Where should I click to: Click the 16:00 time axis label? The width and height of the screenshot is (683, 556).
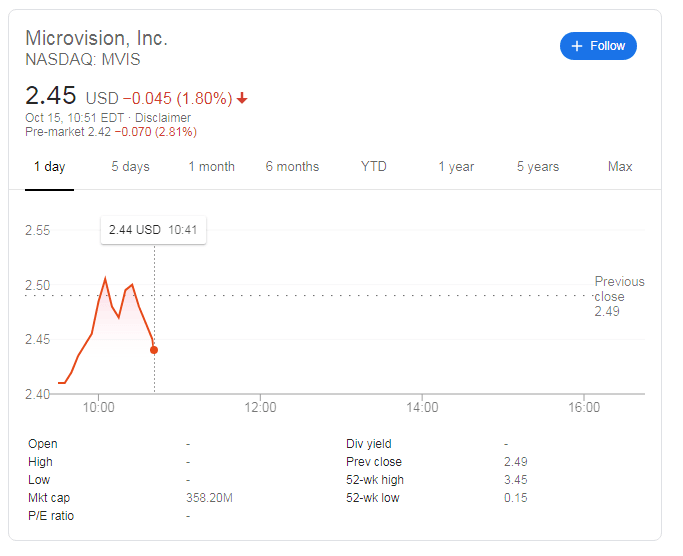click(x=584, y=408)
